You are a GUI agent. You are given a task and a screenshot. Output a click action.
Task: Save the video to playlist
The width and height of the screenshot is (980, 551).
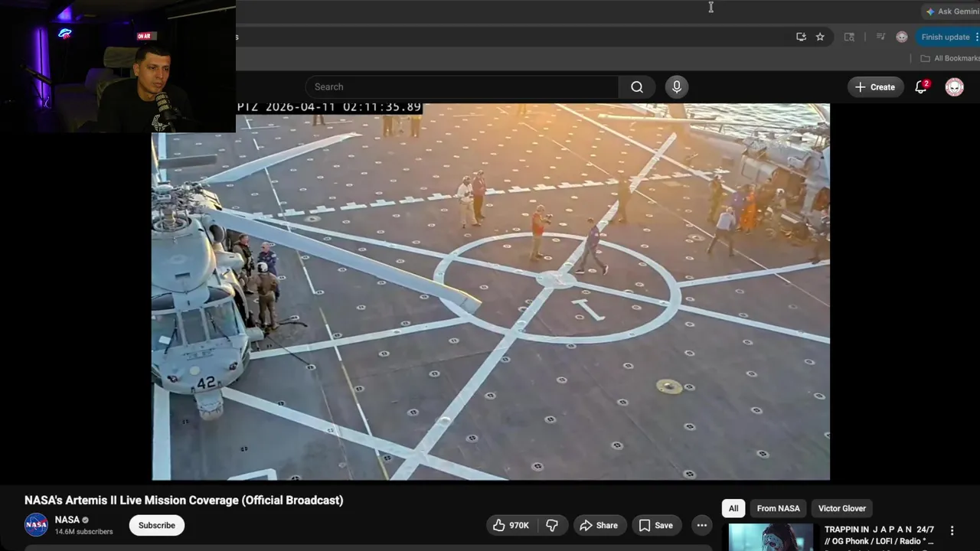click(656, 525)
